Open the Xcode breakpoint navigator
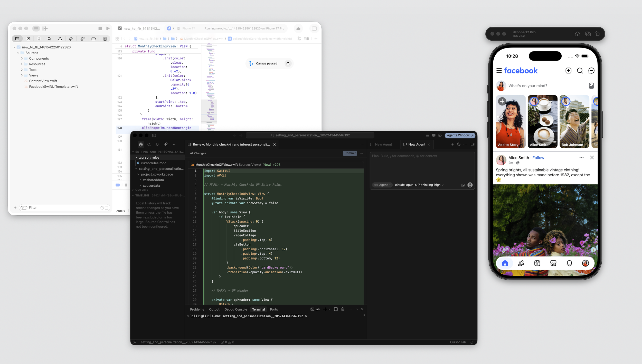Screen dimensions: 642x364 point(93,39)
